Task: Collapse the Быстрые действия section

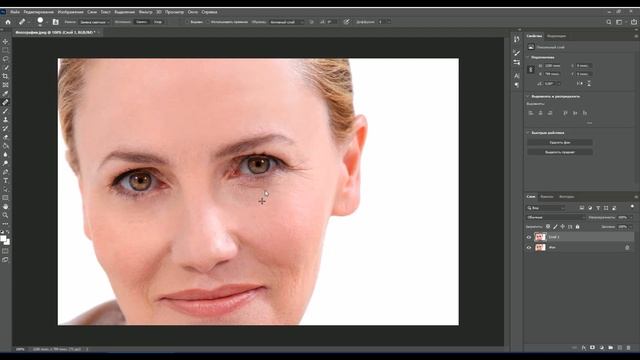Action: pos(528,133)
